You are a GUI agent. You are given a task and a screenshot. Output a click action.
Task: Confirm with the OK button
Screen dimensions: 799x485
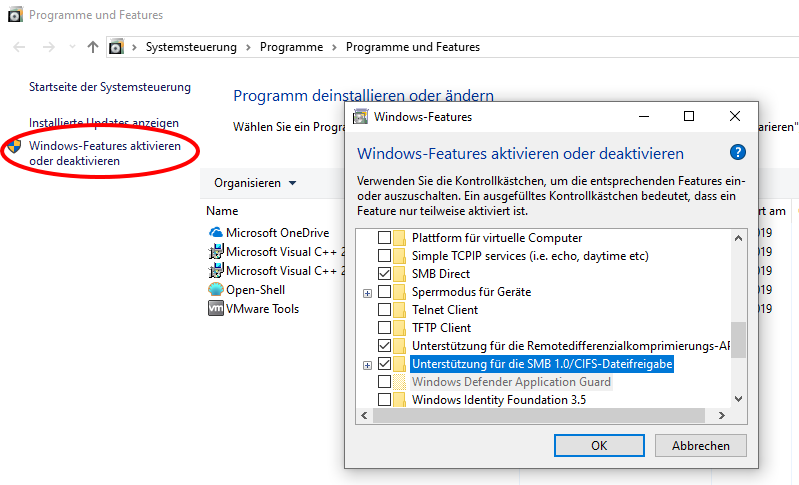[599, 446]
